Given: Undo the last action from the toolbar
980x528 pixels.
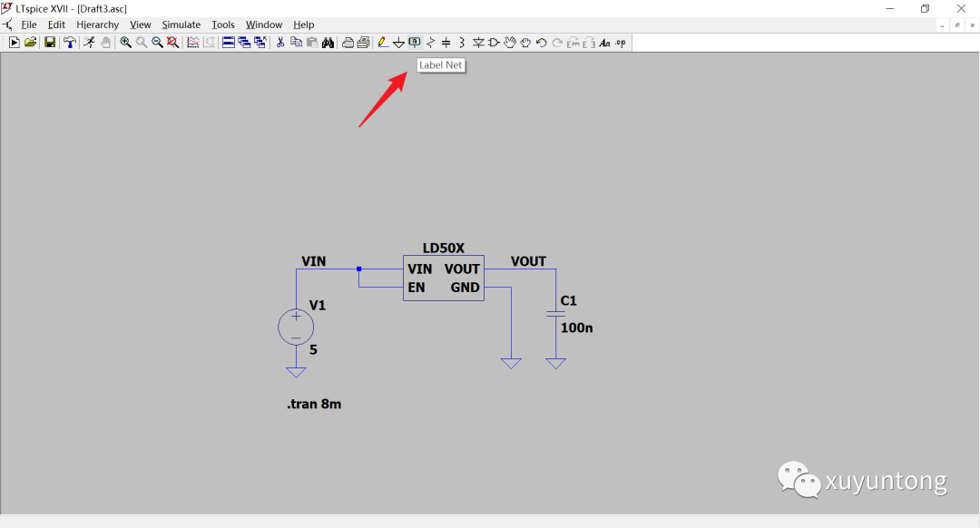Looking at the screenshot, I should [x=541, y=43].
